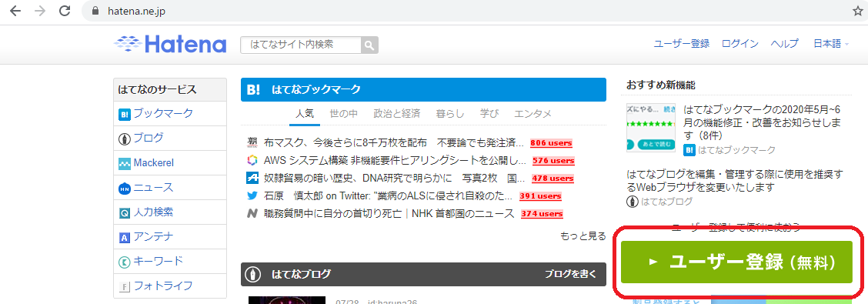Click the 布マスク article favicon
Screen dimensions: 868x304
[x=252, y=143]
